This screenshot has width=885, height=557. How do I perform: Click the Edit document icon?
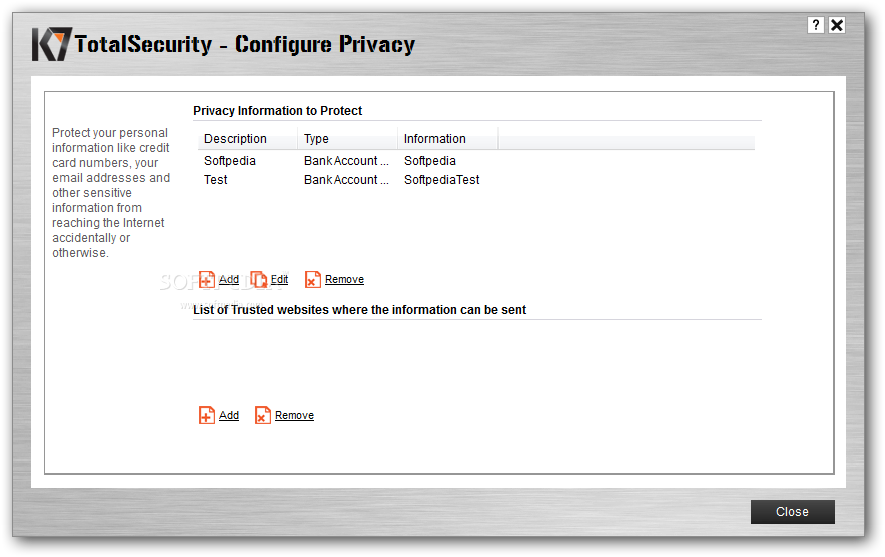(259, 279)
